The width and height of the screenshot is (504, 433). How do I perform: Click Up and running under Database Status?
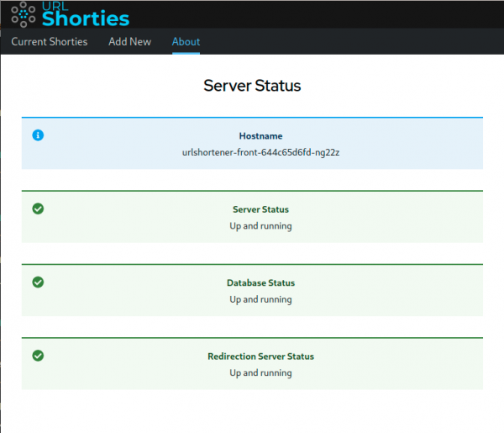tap(260, 299)
